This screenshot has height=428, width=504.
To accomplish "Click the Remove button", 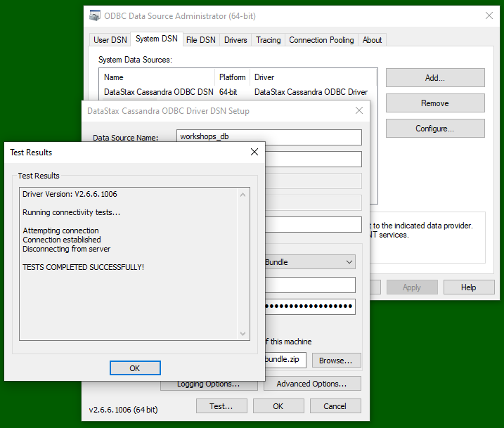I will pyautogui.click(x=435, y=103).
